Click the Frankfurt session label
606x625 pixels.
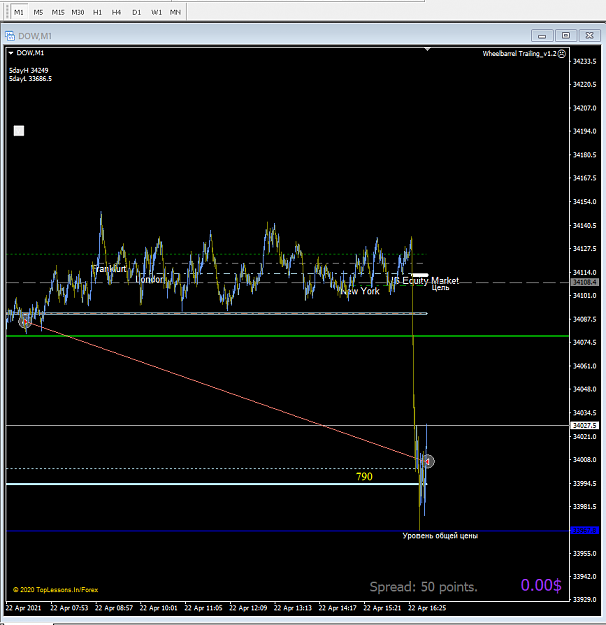(x=109, y=269)
